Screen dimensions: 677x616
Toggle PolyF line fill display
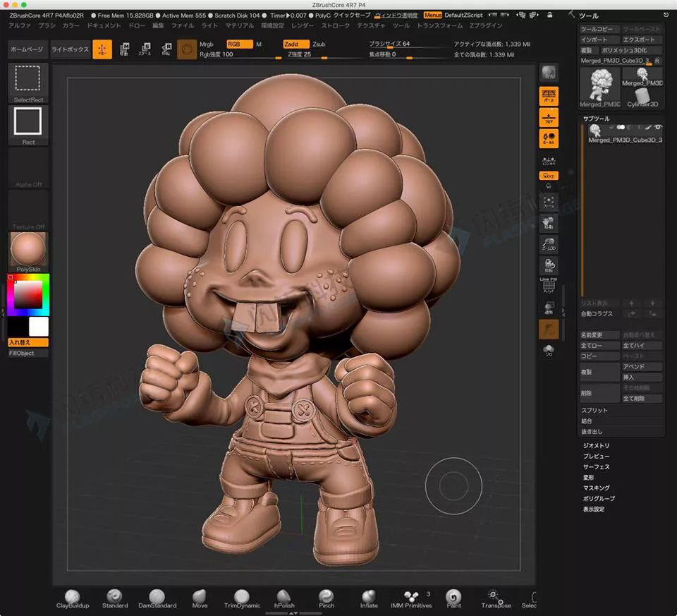pos(549,286)
